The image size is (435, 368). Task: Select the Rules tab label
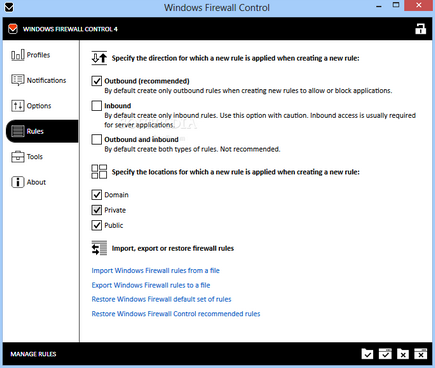(x=35, y=131)
